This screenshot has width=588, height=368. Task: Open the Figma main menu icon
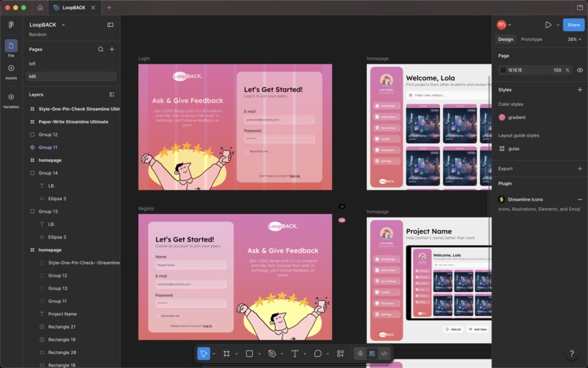click(x=11, y=24)
